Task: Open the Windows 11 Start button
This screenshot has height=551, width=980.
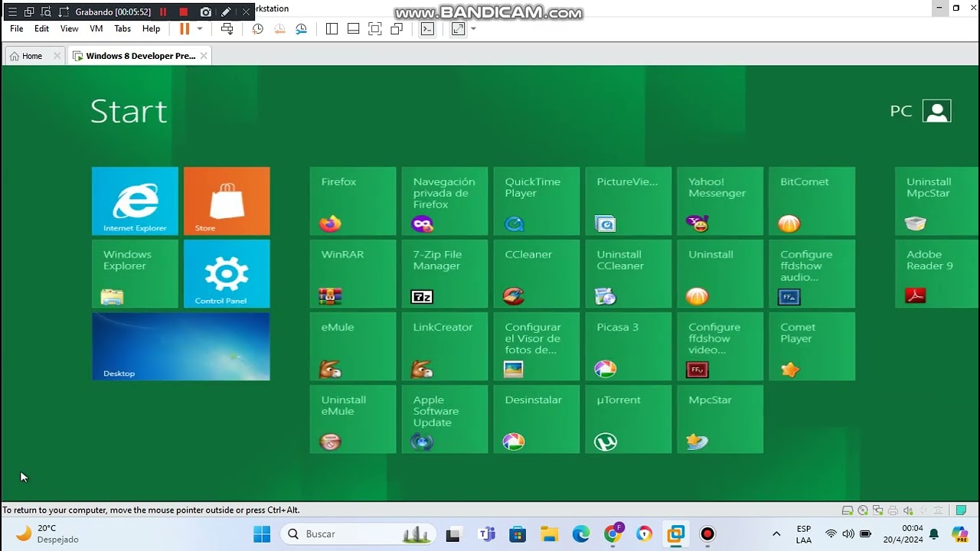Action: [x=262, y=534]
